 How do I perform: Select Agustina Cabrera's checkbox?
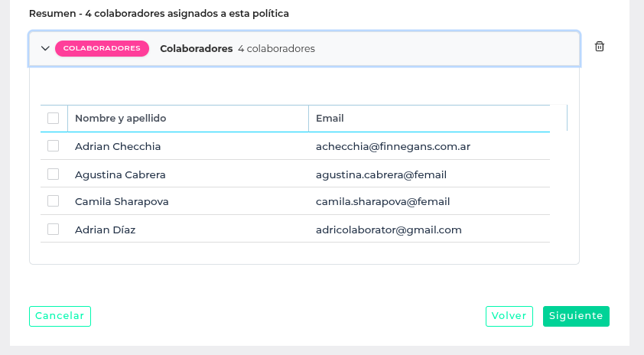click(54, 174)
